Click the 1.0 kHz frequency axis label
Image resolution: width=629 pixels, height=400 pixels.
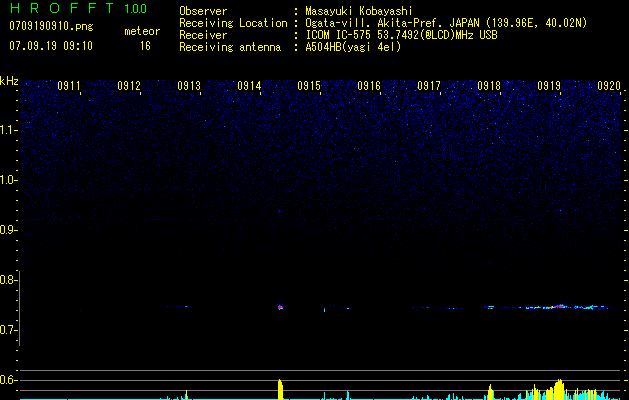tap(8, 180)
